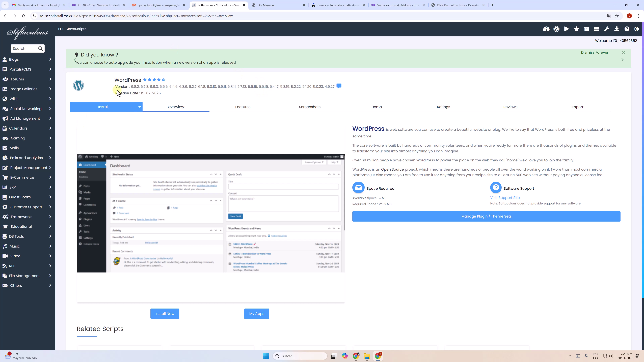Open the WordPress manager icon in top toolbar

pos(556,29)
